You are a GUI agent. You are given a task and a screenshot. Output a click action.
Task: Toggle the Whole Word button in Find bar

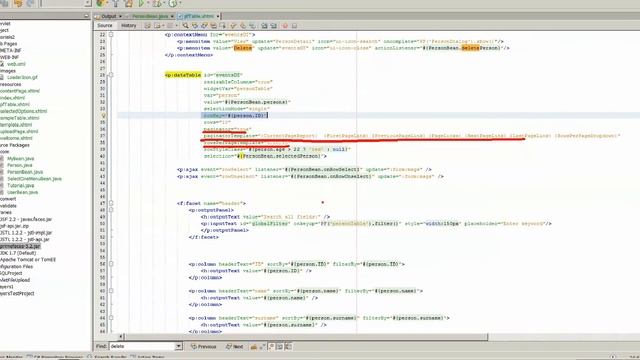[280, 347]
